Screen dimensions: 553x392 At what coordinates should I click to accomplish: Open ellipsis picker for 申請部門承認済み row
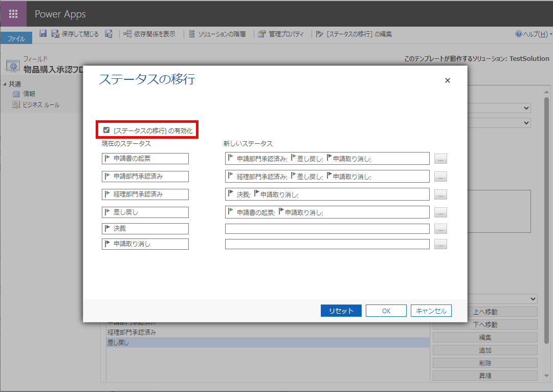click(440, 177)
